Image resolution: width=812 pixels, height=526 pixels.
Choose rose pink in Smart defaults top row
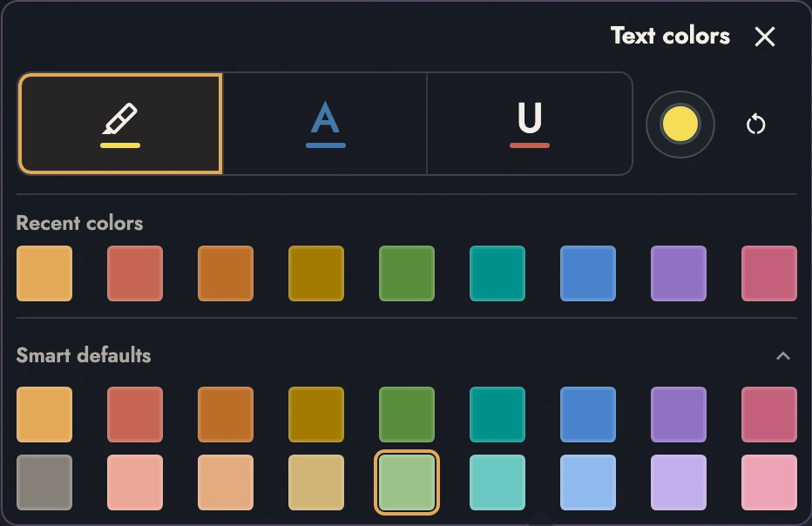tap(769, 415)
